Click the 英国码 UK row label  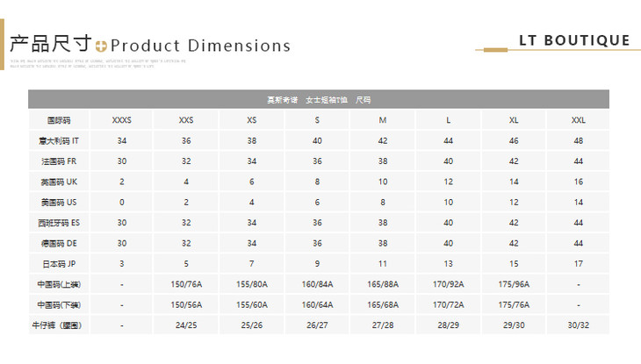[x=59, y=182]
